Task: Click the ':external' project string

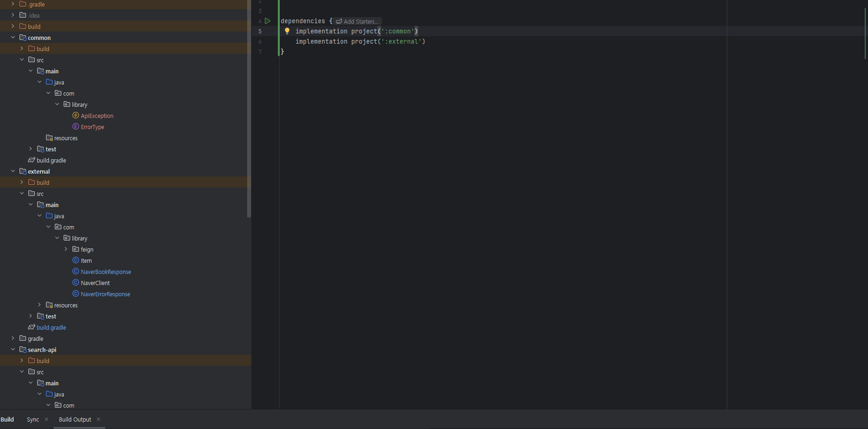Action: click(401, 41)
